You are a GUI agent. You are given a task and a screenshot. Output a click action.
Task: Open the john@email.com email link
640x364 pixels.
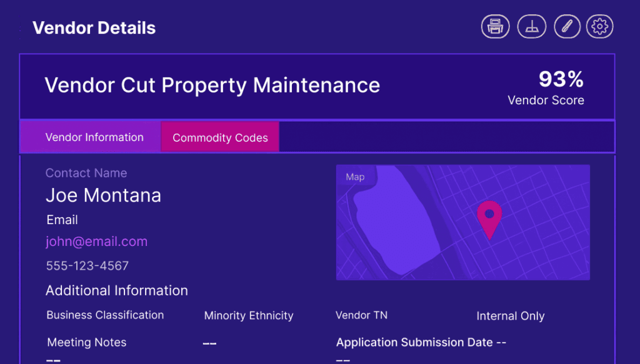click(x=96, y=242)
